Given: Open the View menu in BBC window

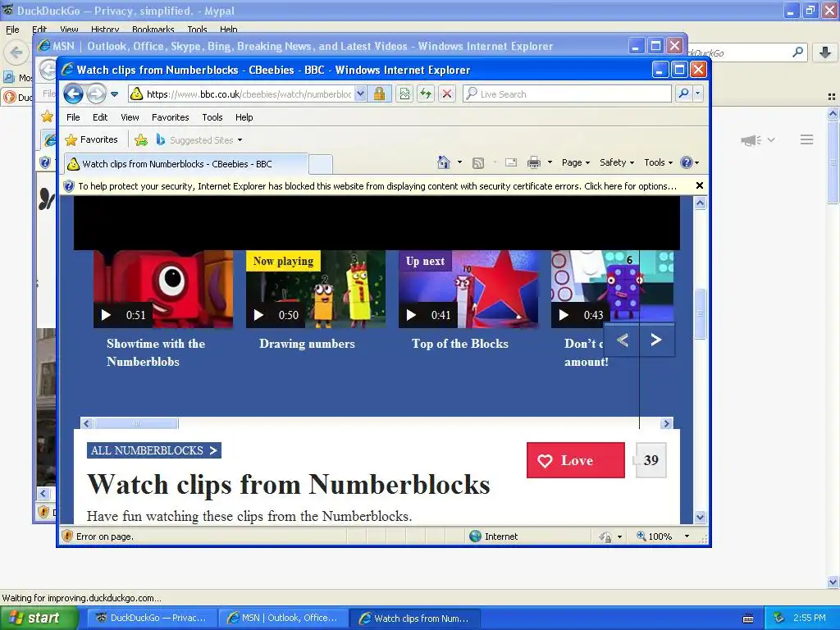Looking at the screenshot, I should (130, 117).
